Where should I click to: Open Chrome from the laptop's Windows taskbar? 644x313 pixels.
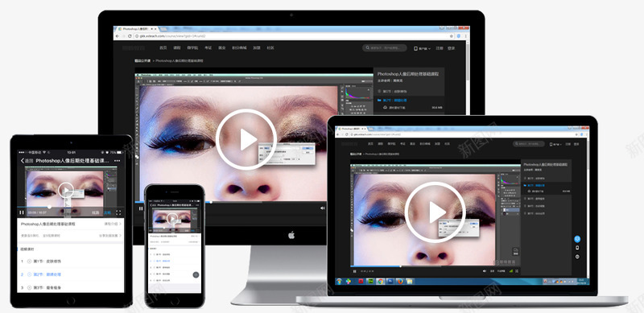380,282
